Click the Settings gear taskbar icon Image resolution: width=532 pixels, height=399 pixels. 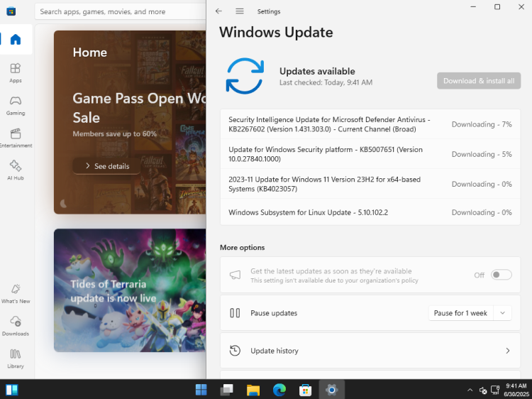[x=331, y=390]
